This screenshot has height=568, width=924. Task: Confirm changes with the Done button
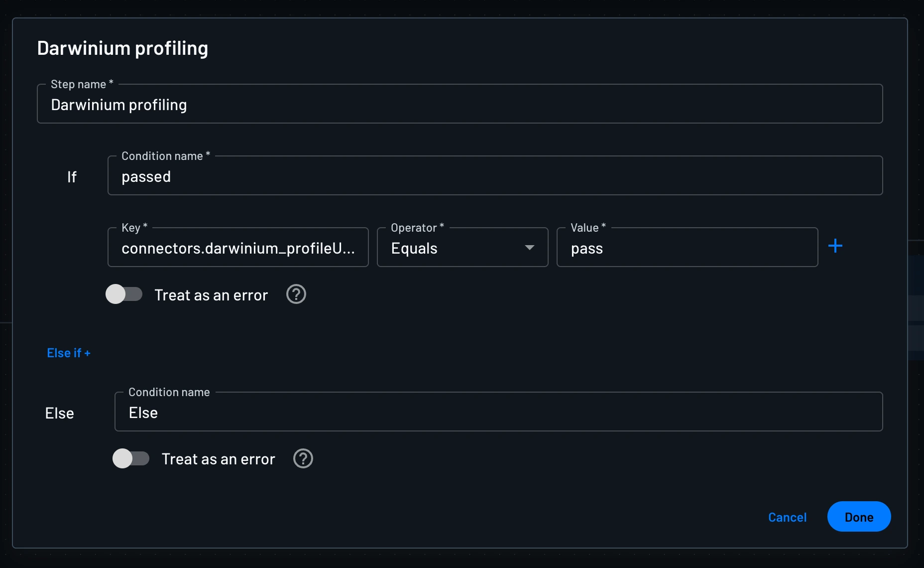pyautogui.click(x=859, y=517)
